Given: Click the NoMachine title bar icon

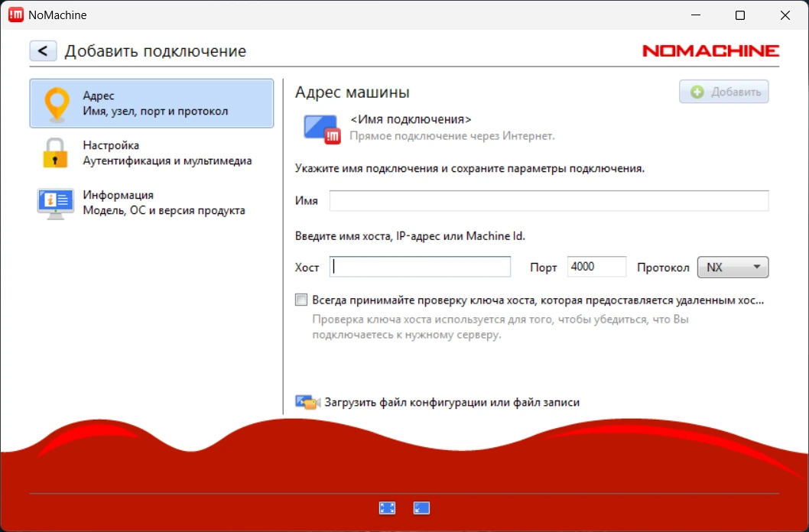Looking at the screenshot, I should pos(16,15).
